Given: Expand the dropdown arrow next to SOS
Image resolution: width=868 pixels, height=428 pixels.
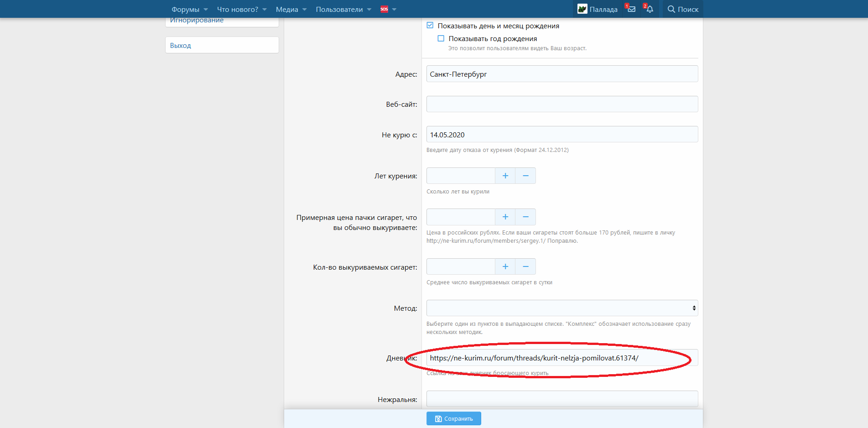Looking at the screenshot, I should pyautogui.click(x=394, y=10).
